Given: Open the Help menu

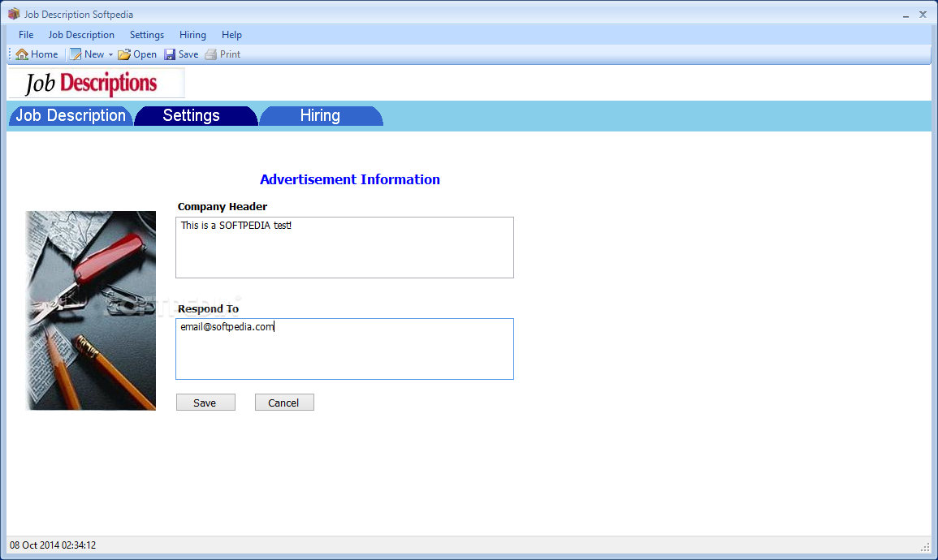Looking at the screenshot, I should click(231, 35).
